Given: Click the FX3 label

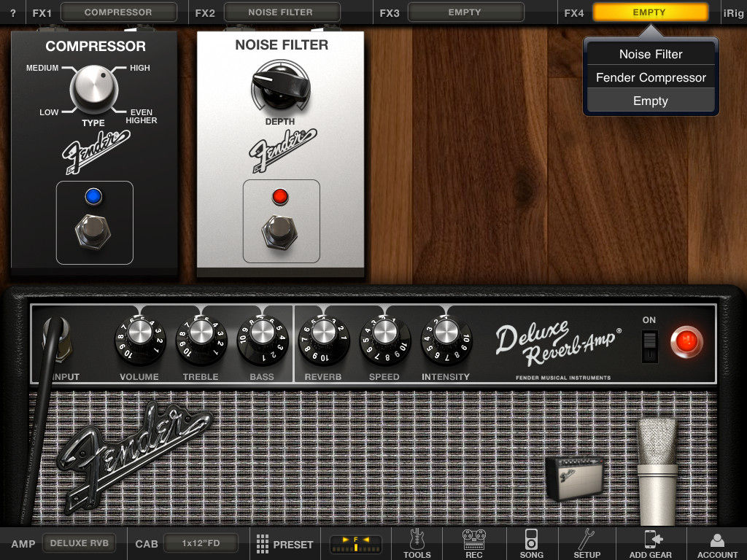Looking at the screenshot, I should (390, 13).
